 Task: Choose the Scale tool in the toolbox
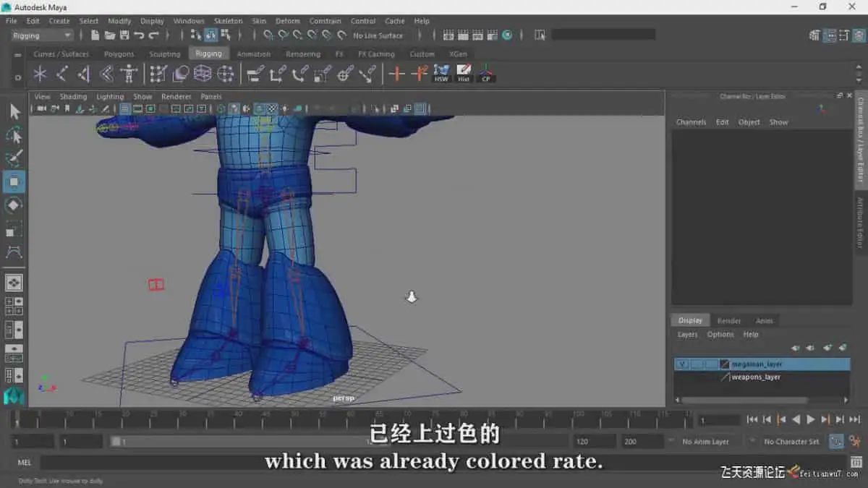14,229
